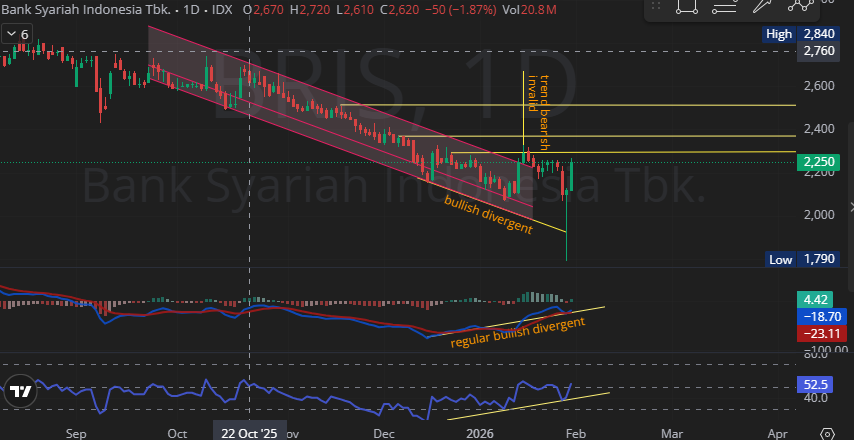Select the rectangle drawing tool in the favorites toolbar

pos(687,5)
